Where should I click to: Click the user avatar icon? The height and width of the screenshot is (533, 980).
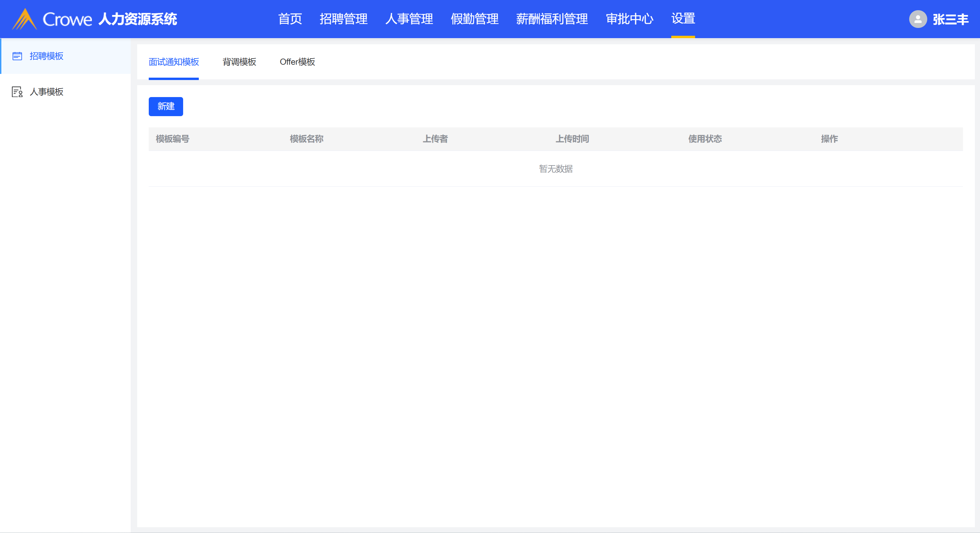(x=918, y=19)
